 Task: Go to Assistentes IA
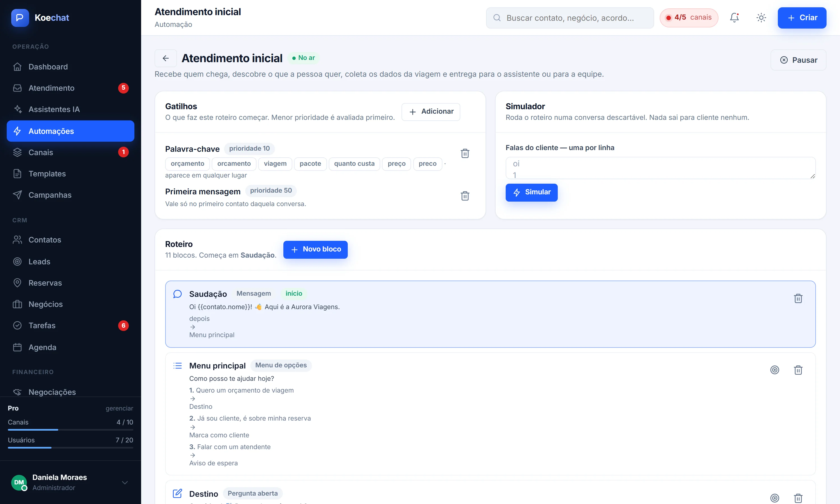[71, 109]
